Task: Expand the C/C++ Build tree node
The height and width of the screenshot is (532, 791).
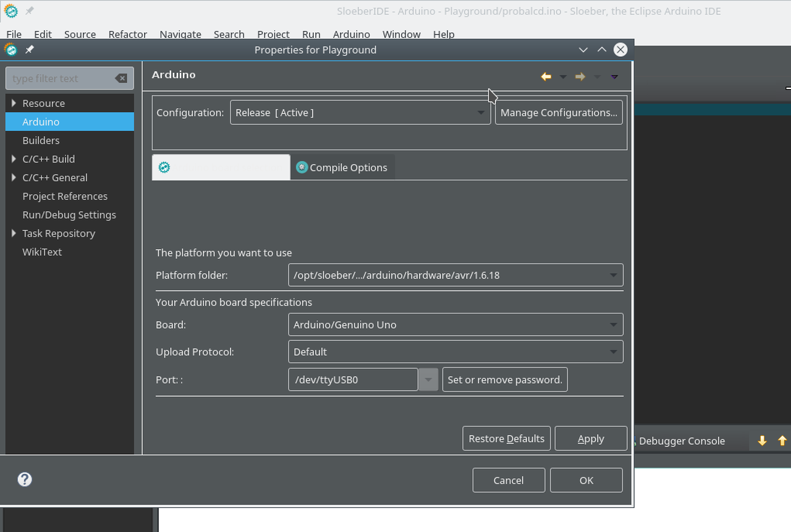Action: point(14,159)
